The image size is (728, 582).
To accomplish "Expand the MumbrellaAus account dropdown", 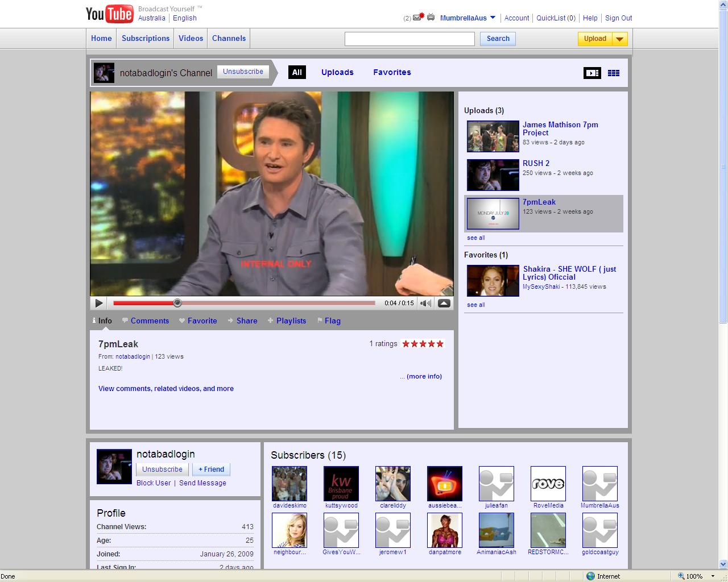I will (x=493, y=18).
